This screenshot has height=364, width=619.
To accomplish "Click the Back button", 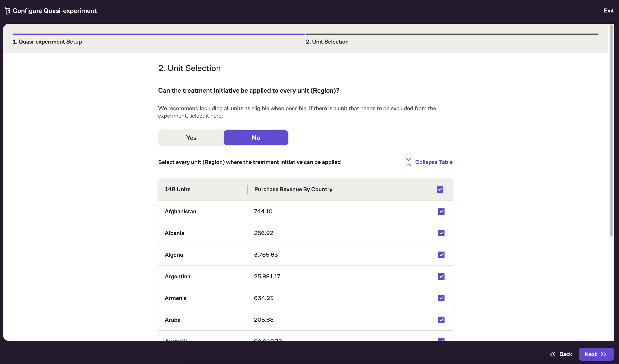I will click(x=565, y=354).
